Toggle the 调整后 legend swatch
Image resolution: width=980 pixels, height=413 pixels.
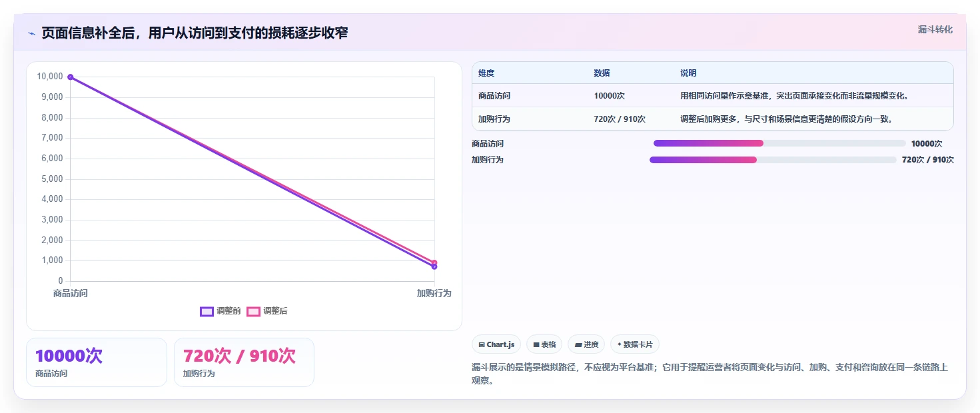coord(253,311)
